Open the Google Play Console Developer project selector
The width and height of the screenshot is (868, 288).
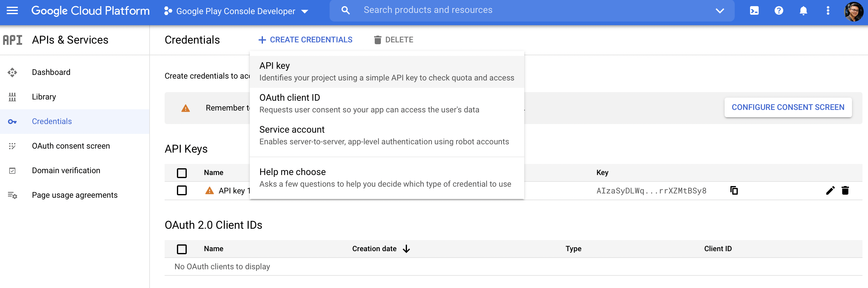[x=236, y=11]
